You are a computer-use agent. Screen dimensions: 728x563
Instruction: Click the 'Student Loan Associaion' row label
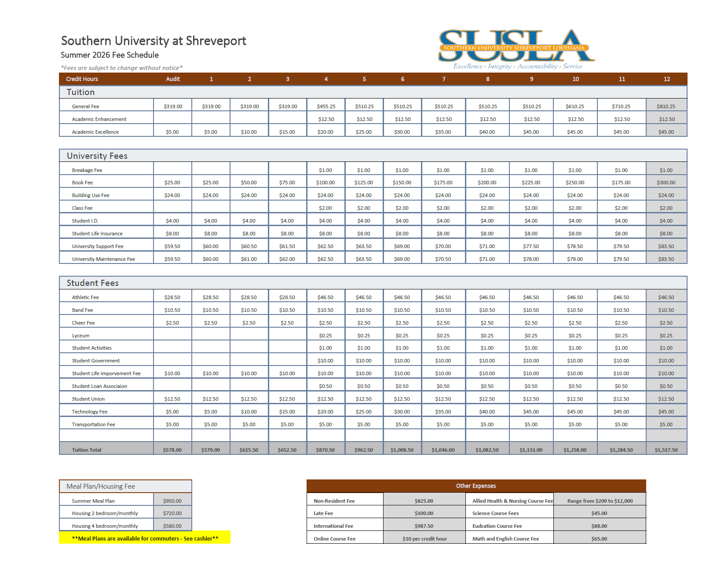click(x=99, y=386)
